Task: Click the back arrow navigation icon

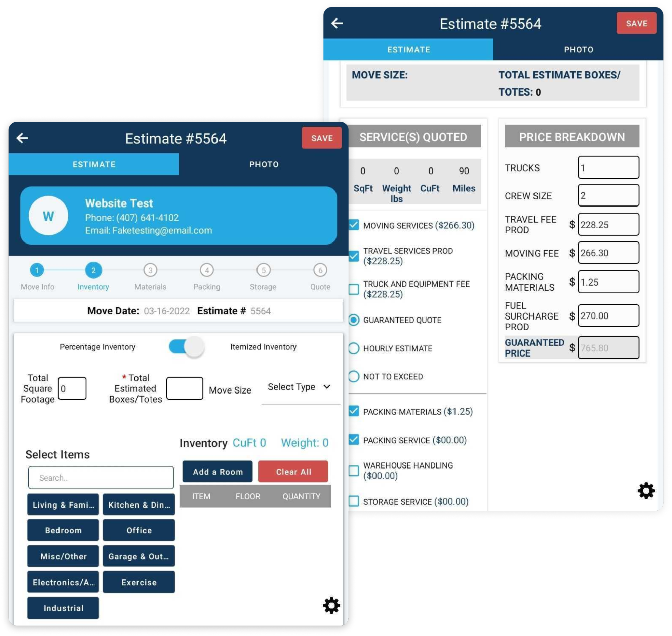Action: tap(22, 138)
